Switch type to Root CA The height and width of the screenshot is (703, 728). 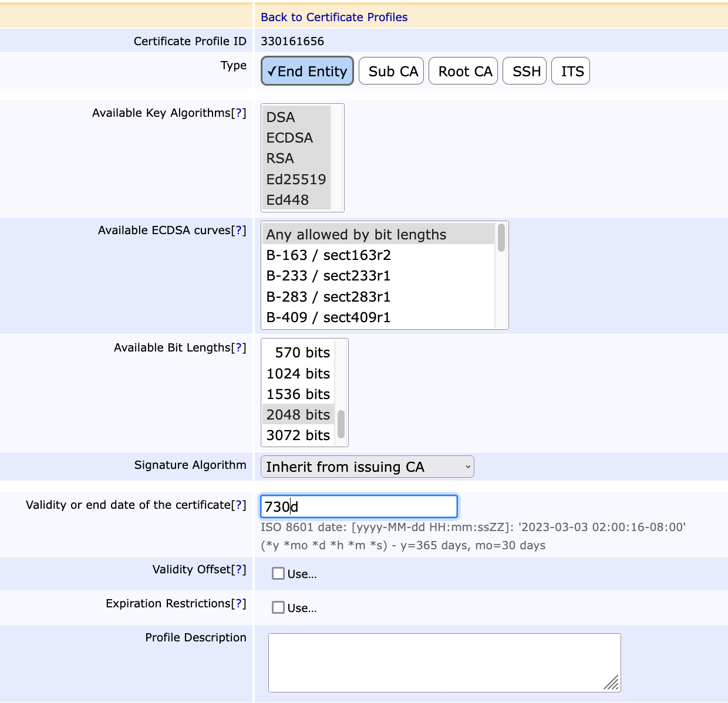[x=464, y=71]
